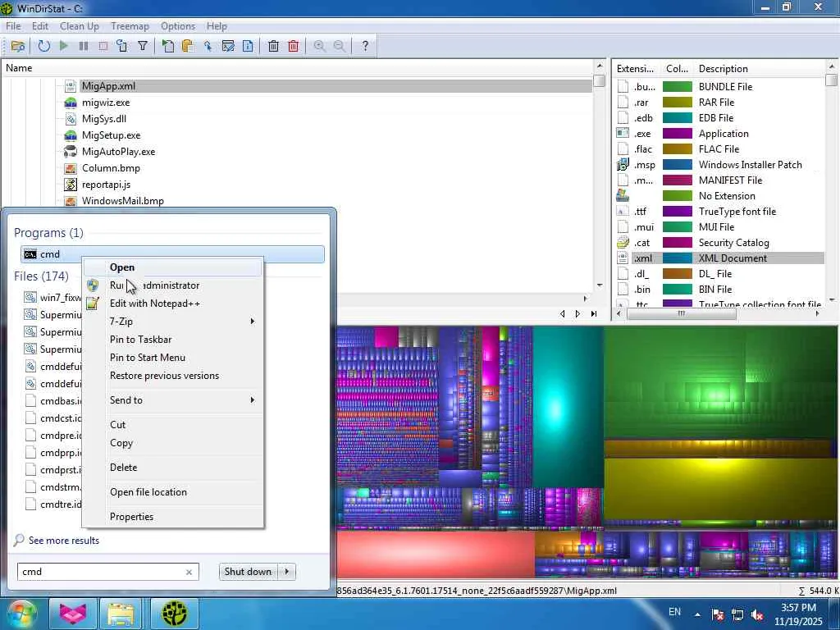Open the Treemap menu
Image resolution: width=840 pixels, height=630 pixels.
(x=130, y=26)
